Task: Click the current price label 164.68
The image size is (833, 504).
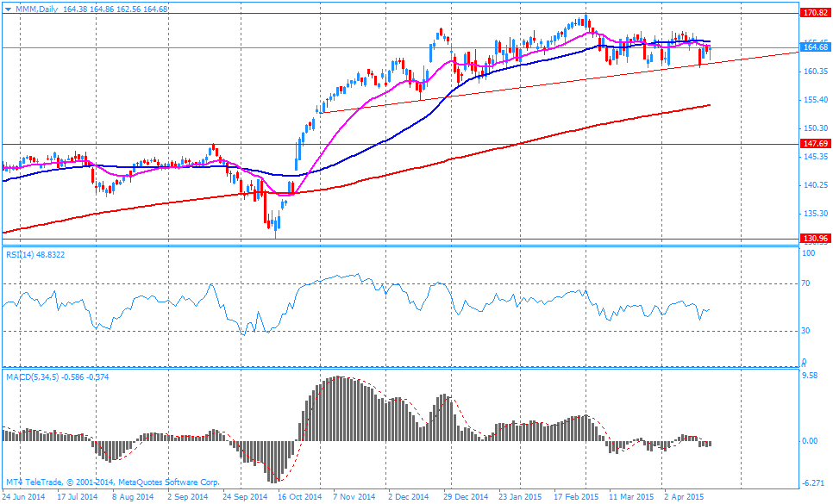Action: pos(816,47)
